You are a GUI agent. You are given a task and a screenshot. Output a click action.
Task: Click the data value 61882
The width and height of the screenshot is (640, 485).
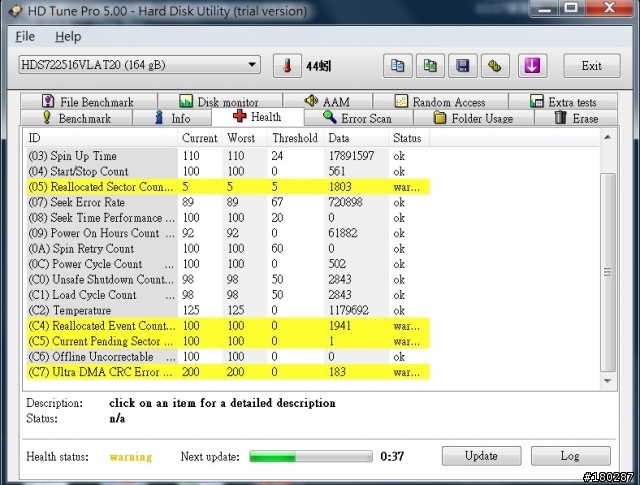click(x=343, y=233)
